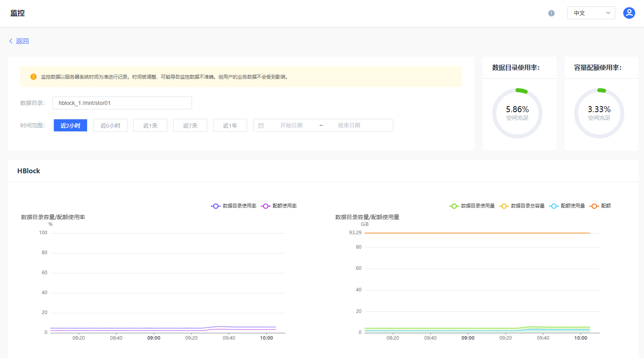Open the 中文 language dropdown

click(591, 13)
